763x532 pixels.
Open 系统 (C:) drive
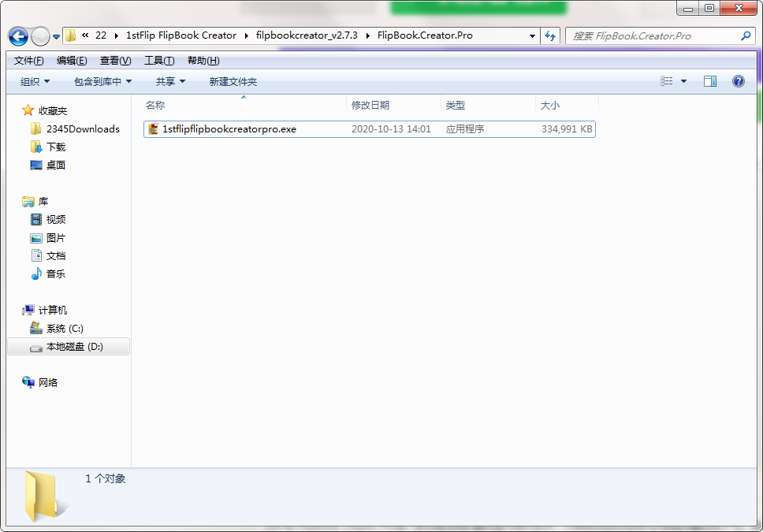(62, 328)
